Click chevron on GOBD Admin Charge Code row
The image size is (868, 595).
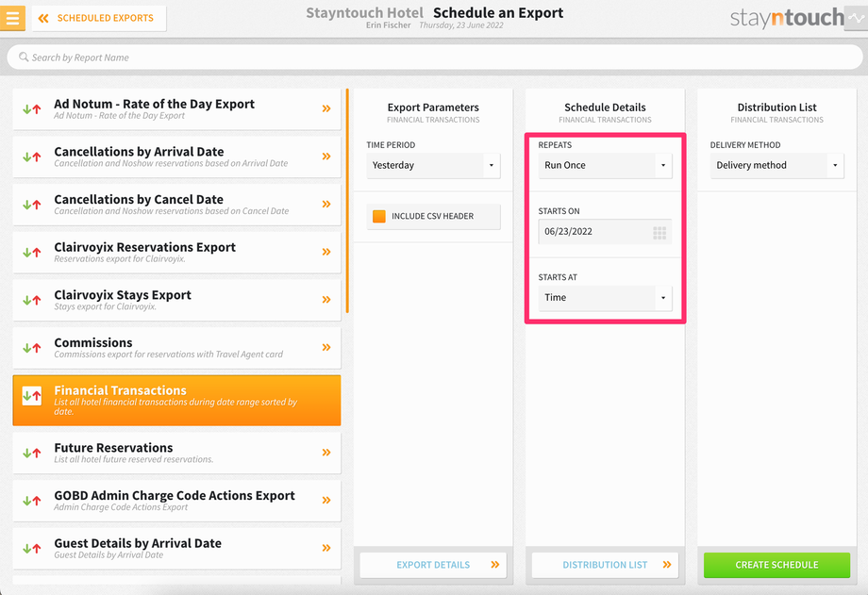pyautogui.click(x=326, y=500)
